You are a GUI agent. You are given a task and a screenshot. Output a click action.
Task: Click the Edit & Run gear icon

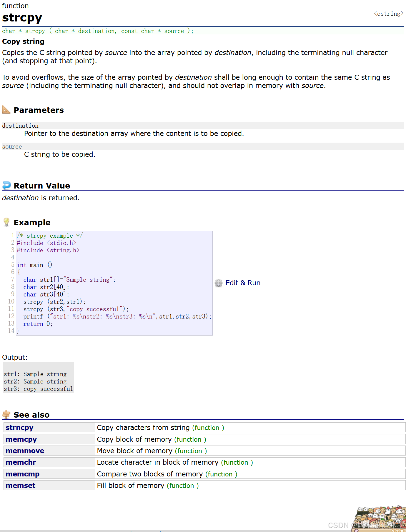[x=219, y=283]
